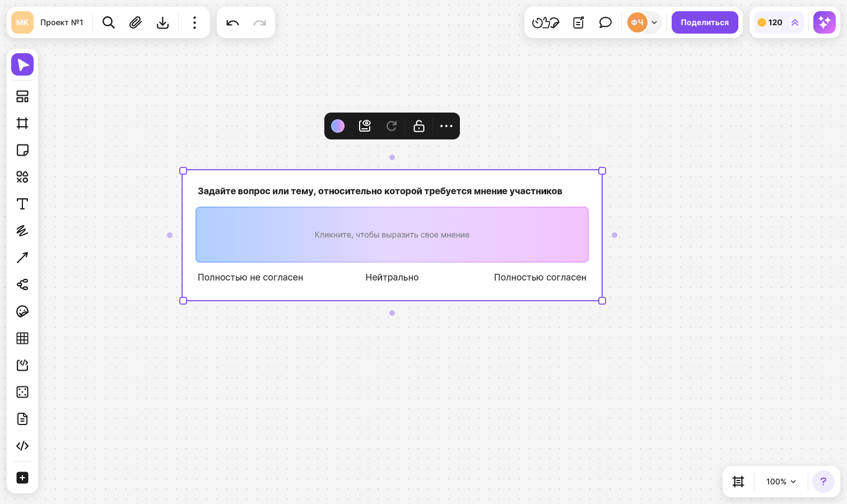847x504 pixels.
Task: Open the timer and reactions tools
Action: coord(546,22)
